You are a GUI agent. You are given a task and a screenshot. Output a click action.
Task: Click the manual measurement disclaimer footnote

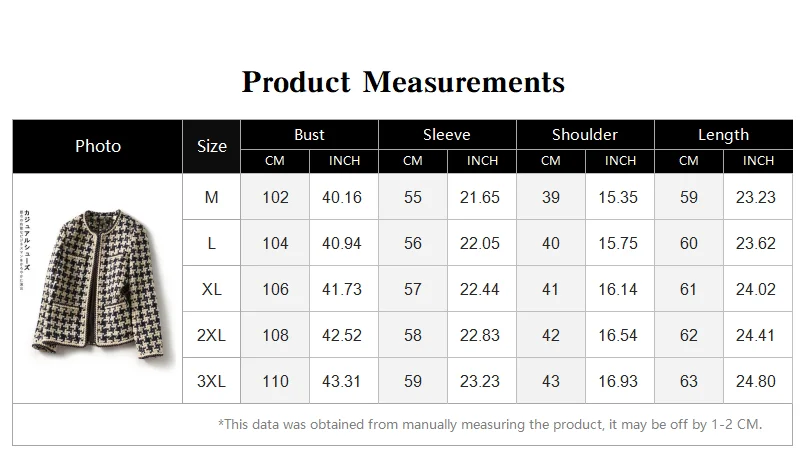[489, 424]
